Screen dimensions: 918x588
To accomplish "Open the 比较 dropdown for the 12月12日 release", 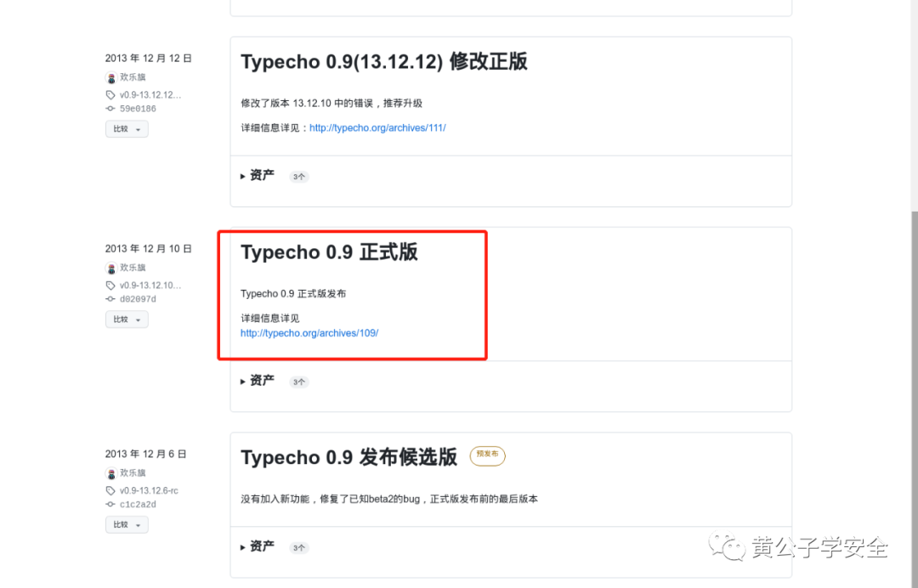I will click(126, 128).
